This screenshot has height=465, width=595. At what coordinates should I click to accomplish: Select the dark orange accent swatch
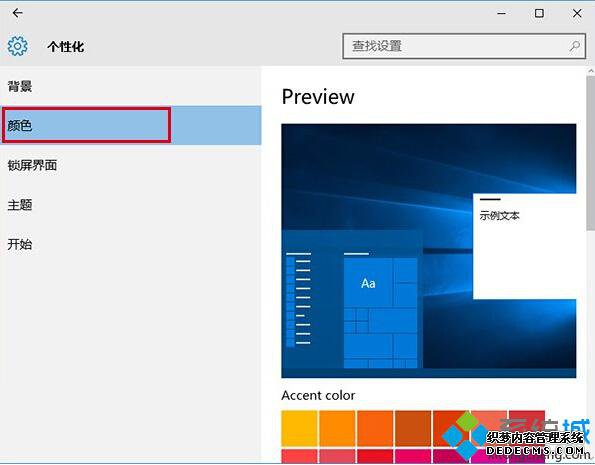coord(375,428)
